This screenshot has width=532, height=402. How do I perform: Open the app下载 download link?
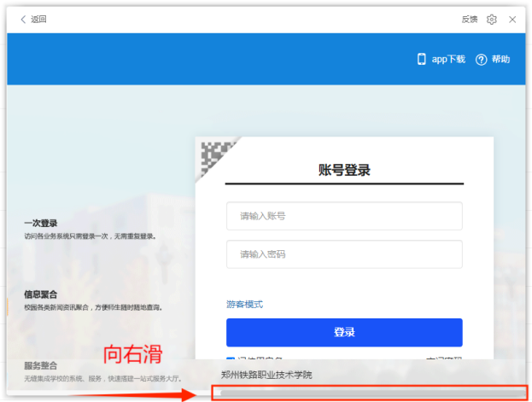448,59
